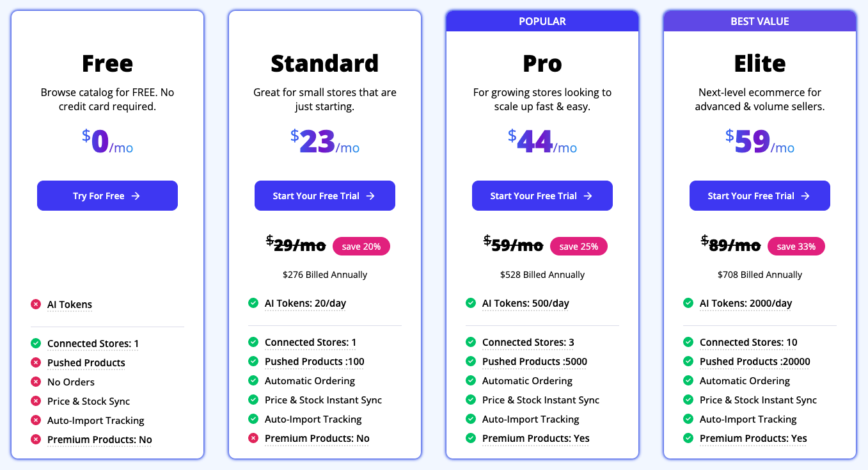Screen dimensions: 868x470
Task: Click red X icon next to Free No Orders
Action: (36, 382)
